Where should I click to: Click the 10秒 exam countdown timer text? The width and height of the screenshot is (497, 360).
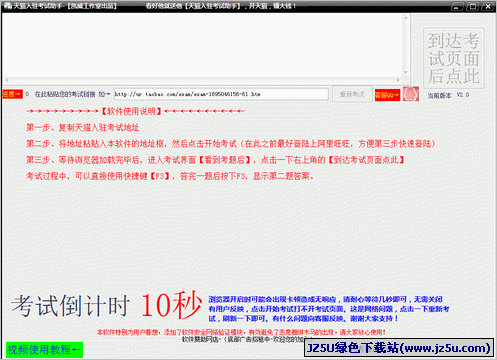[172, 305]
